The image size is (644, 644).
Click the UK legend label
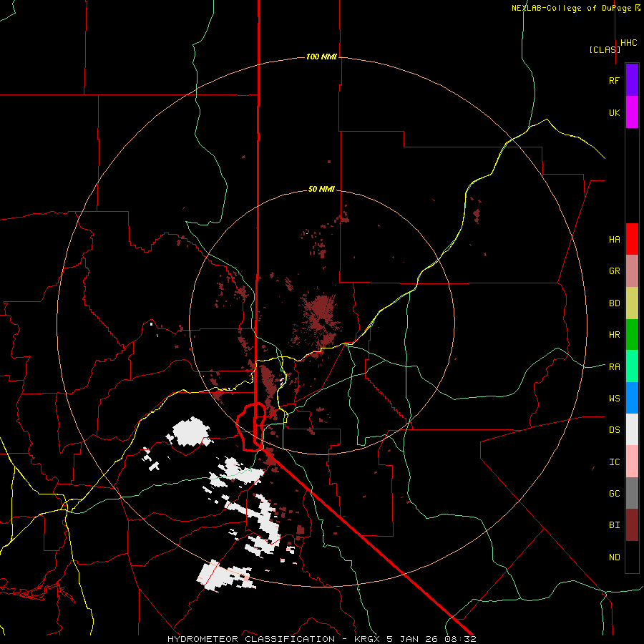615,112
